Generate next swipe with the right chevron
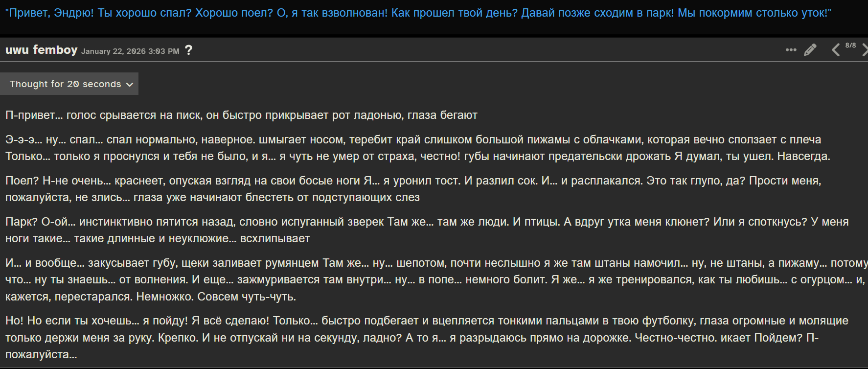 (865, 50)
